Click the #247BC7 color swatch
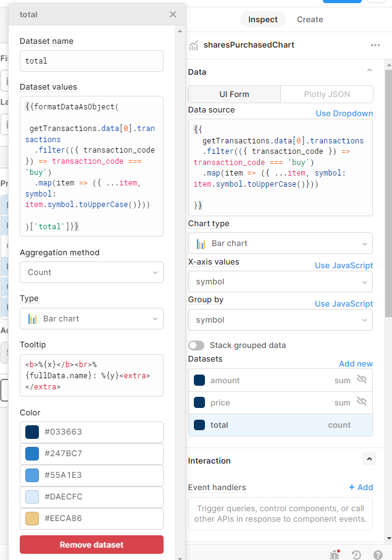 point(31,454)
